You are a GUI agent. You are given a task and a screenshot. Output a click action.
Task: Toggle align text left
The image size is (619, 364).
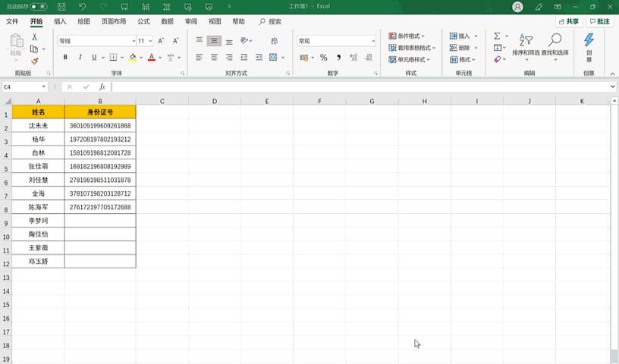(x=199, y=57)
